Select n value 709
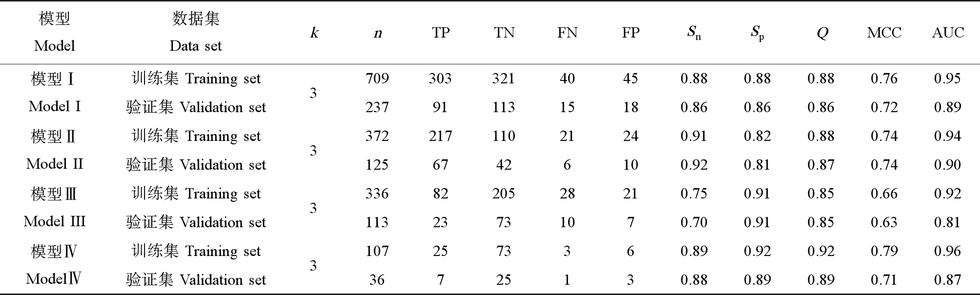Image resolution: width=980 pixels, height=295 pixels. 377,79
